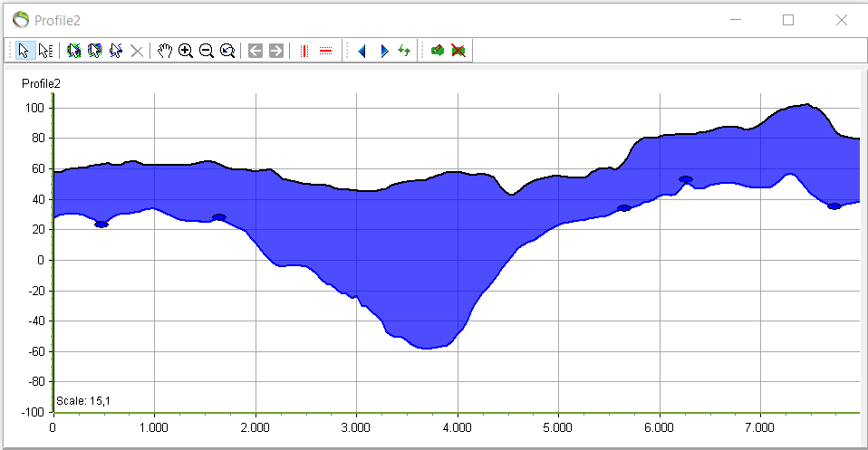868x450 pixels.
Task: Click the Profile2 window title text
Action: 58,21
